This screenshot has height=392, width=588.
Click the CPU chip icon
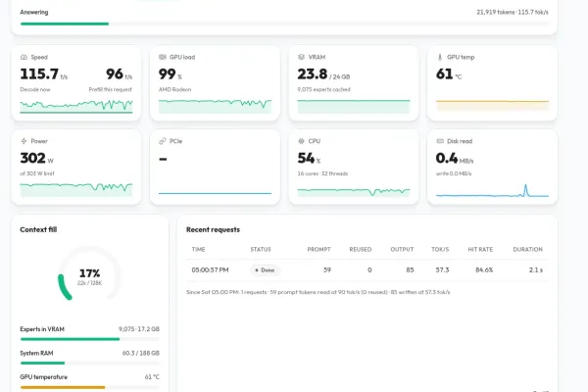tap(301, 141)
